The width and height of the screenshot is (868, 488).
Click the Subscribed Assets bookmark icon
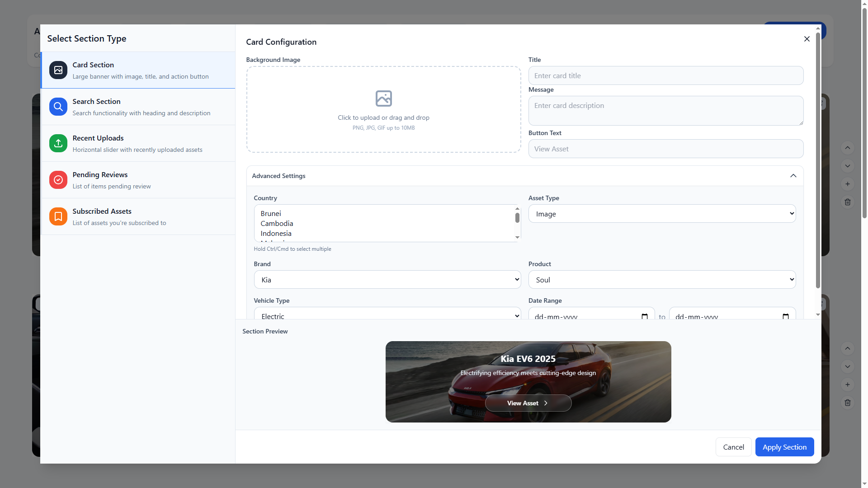pos(58,216)
